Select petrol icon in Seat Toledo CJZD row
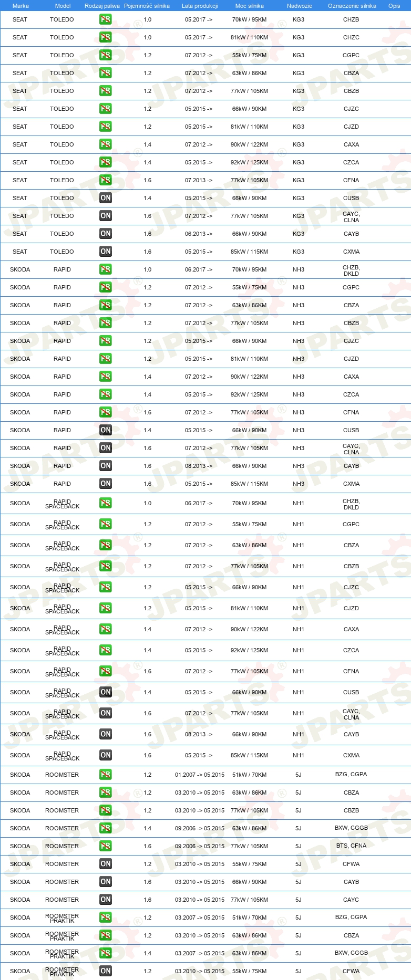Viewport: 411px width, 980px height. point(106,127)
